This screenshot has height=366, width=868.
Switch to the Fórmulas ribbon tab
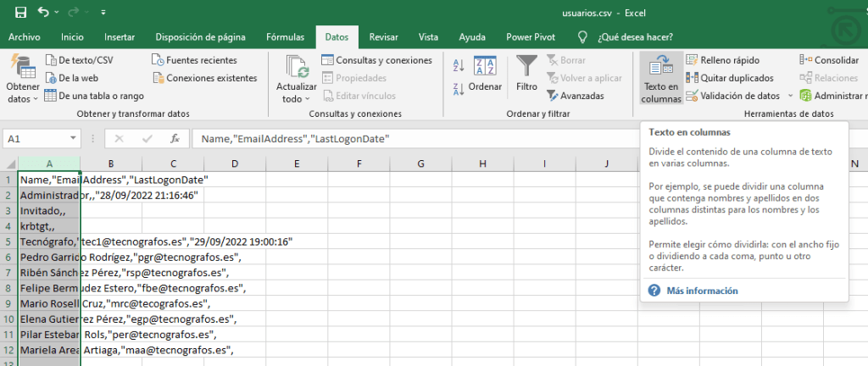tap(285, 36)
